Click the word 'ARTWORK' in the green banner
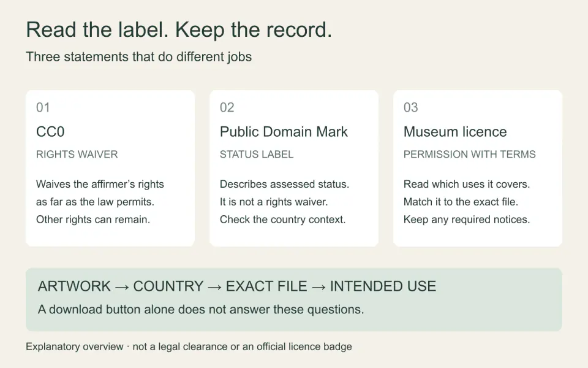This screenshot has height=368, width=588. (x=74, y=286)
